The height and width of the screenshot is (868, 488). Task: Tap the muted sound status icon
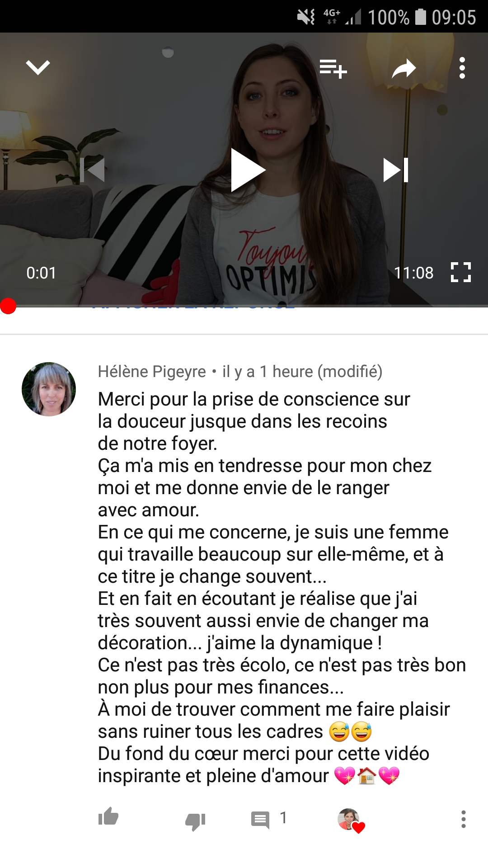[x=306, y=17]
